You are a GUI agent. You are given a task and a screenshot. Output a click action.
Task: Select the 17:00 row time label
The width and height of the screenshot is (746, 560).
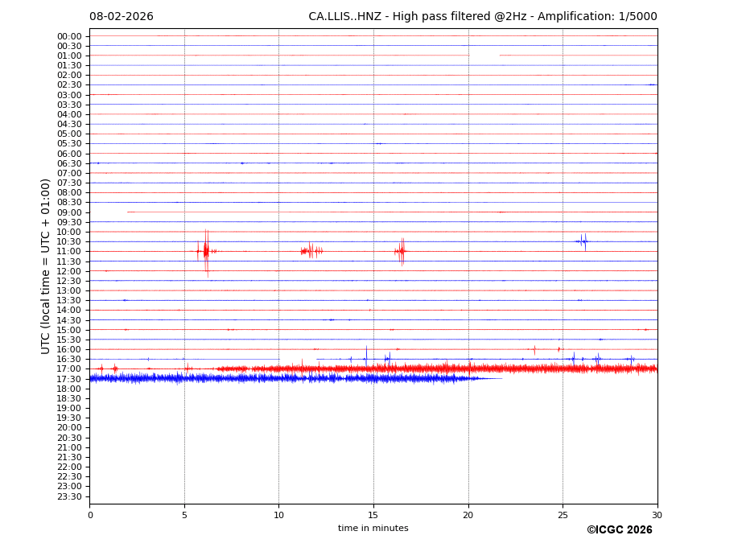pos(68,369)
